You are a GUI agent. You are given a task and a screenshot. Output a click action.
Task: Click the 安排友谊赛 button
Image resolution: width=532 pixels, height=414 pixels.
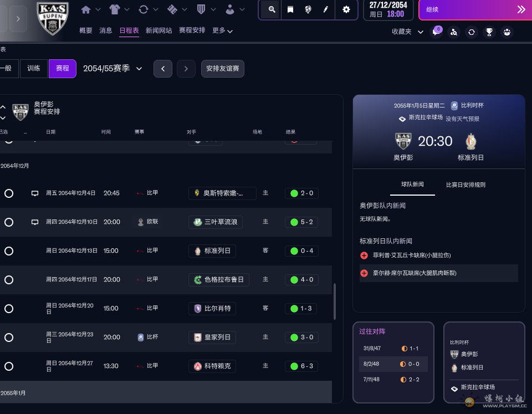(222, 69)
